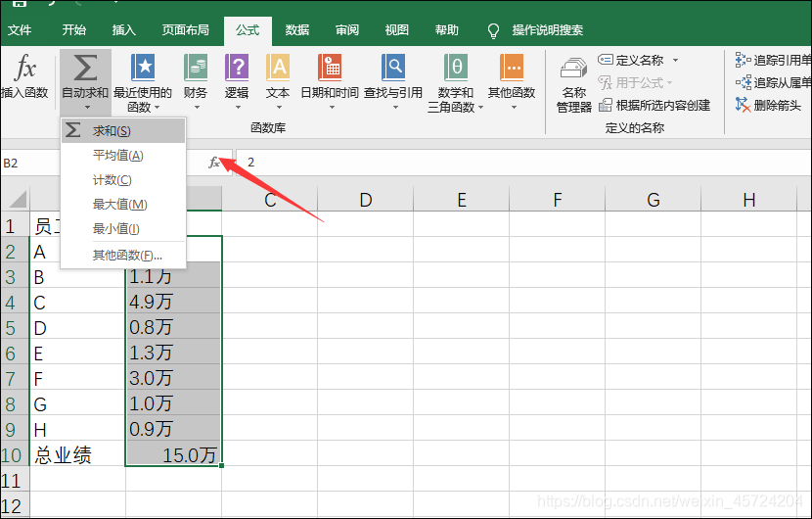The height and width of the screenshot is (519, 812).
Task: Select Max 最大值(M) from the menu
Action: coord(123,205)
